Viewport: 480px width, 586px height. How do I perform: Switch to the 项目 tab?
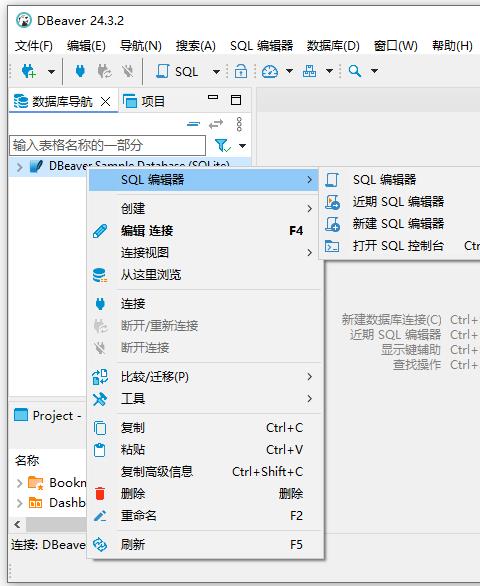point(144,101)
